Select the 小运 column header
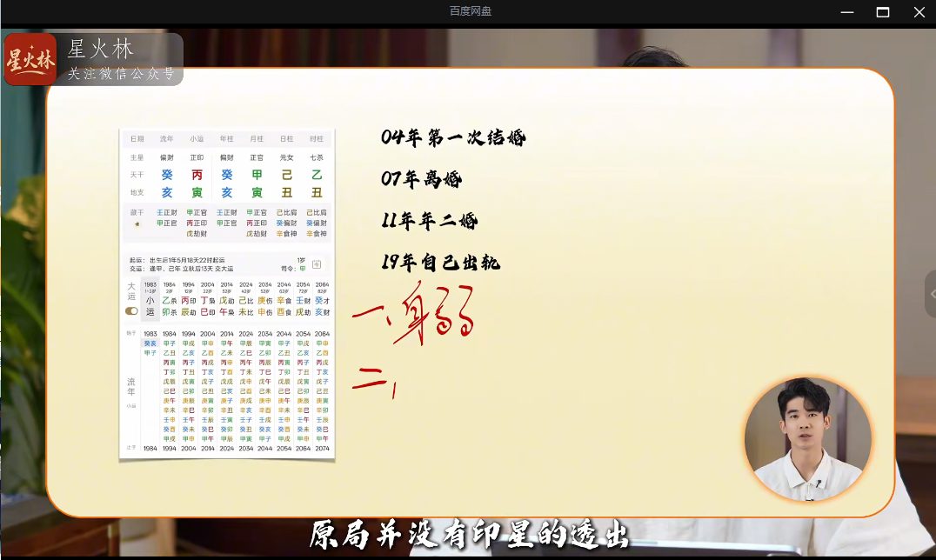This screenshot has width=936, height=560. (x=197, y=138)
